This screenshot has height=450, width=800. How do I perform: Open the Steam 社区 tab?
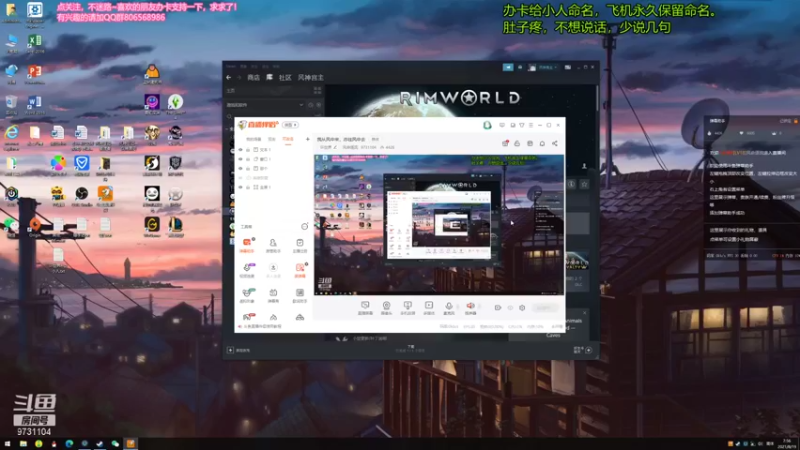285,78
